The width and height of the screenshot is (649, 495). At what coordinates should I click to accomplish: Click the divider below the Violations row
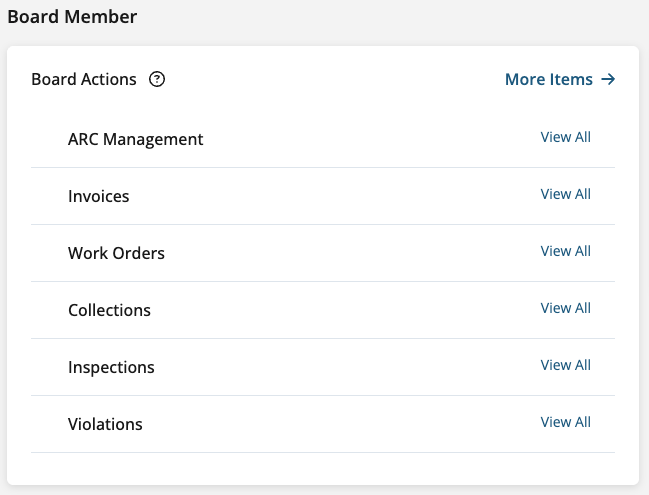click(323, 453)
